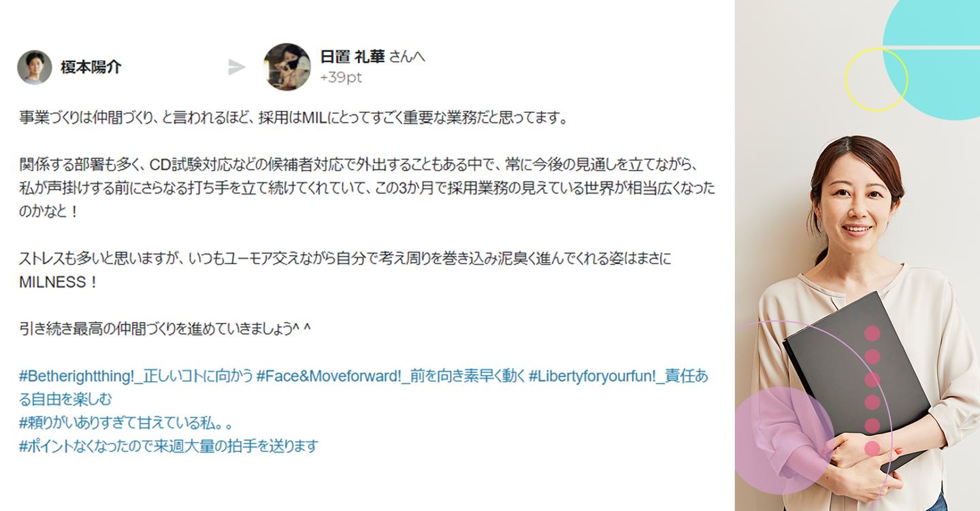Open recipient name 日置 礼華

coord(353,56)
